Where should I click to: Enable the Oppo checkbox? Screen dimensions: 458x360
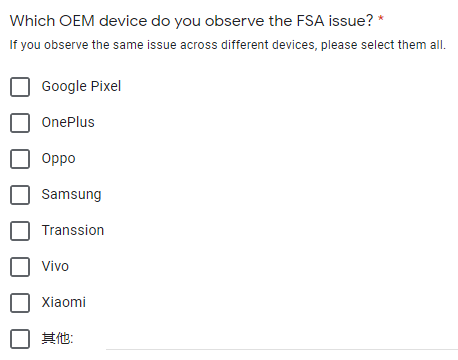click(20, 159)
